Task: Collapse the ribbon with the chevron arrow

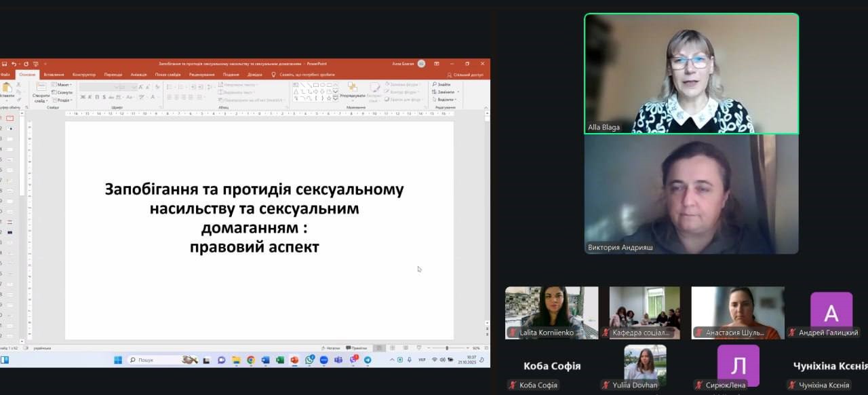Action: point(486,107)
